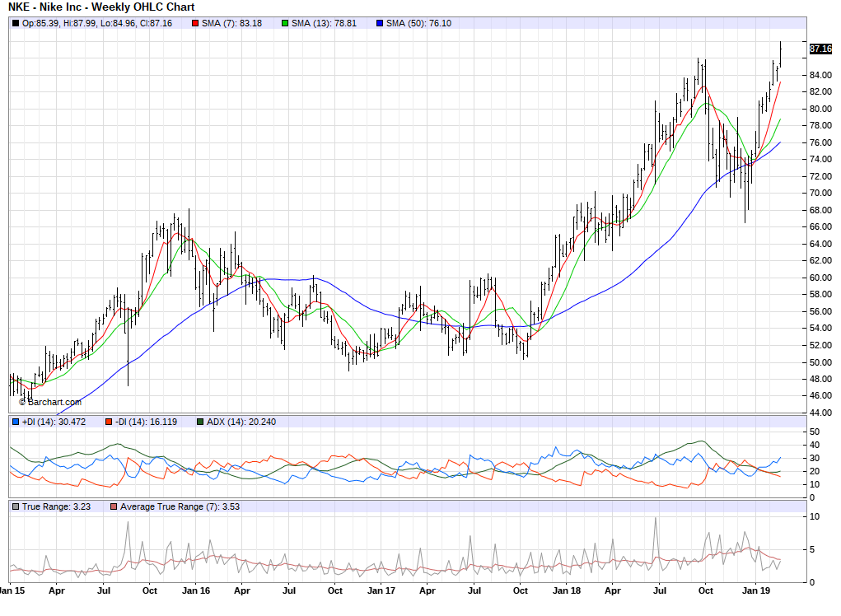Select the blue +DI (14) legend marker
The width and height of the screenshot is (841, 616).
(16, 422)
